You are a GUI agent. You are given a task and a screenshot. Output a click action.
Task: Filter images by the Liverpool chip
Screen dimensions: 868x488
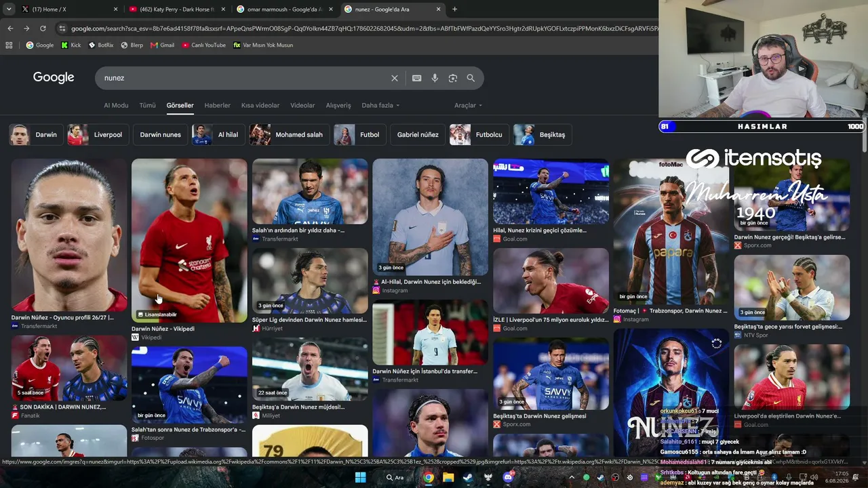[97, 135]
